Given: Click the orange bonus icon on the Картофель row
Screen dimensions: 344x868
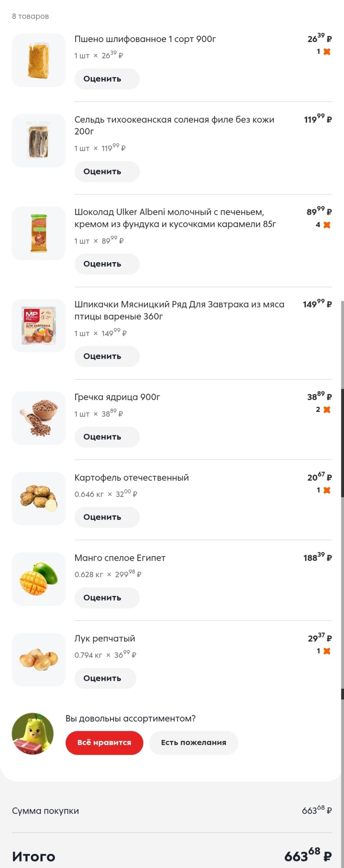Looking at the screenshot, I should pyautogui.click(x=327, y=490).
